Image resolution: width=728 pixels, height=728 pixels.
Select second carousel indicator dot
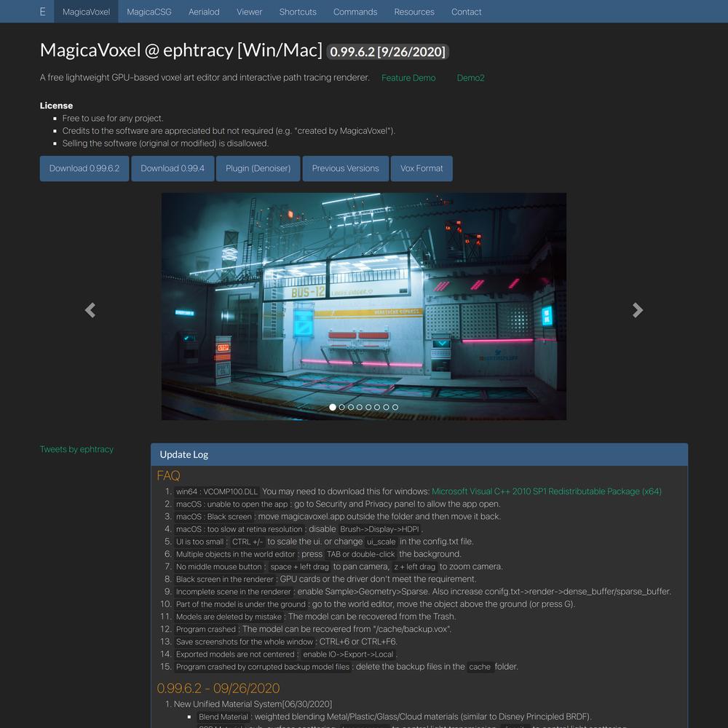(x=341, y=407)
